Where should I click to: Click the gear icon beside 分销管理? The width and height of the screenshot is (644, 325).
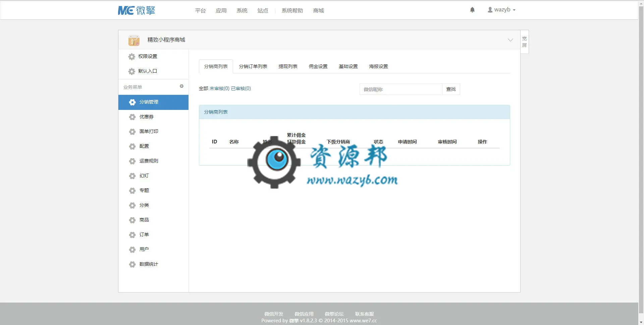[x=132, y=102]
